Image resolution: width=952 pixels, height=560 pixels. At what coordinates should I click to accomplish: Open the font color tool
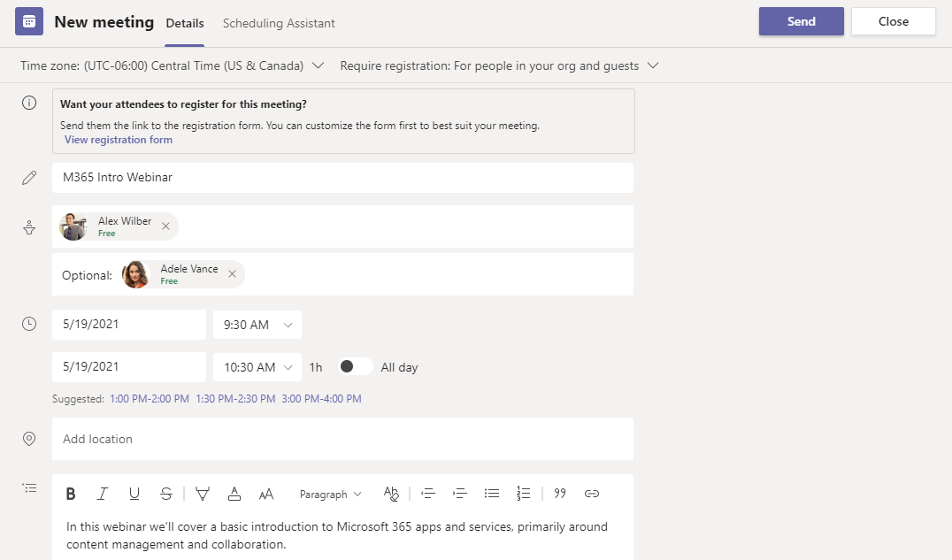point(234,494)
